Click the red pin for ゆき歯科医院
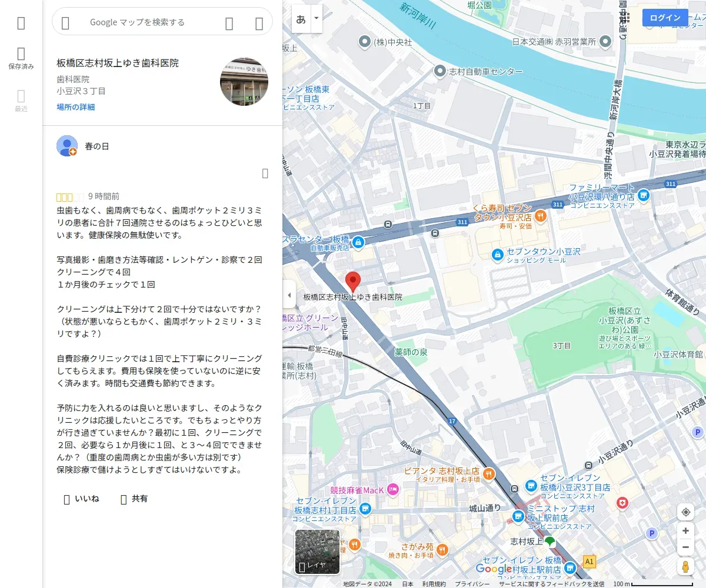This screenshot has width=706, height=588. pos(352,282)
